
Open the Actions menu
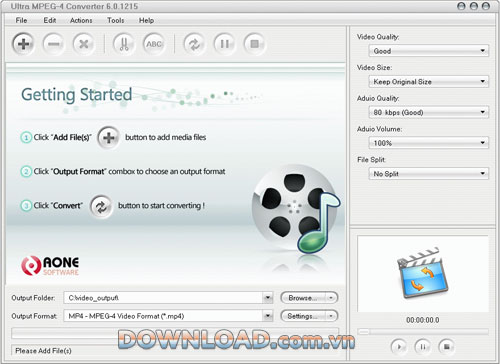81,20
